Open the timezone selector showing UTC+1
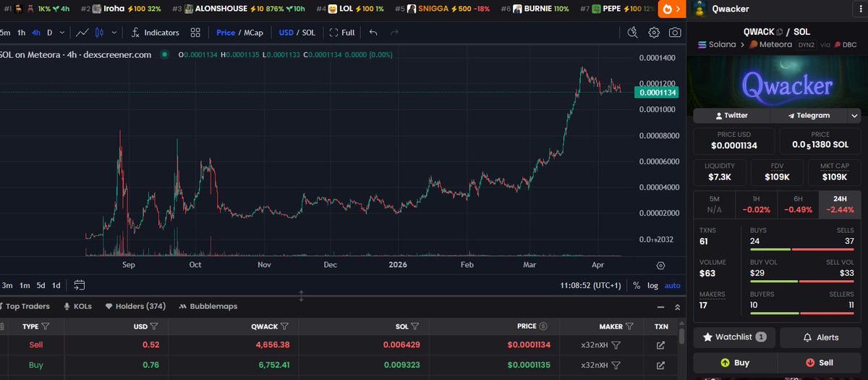Screen dimensions: 868x380 click(x=591, y=285)
